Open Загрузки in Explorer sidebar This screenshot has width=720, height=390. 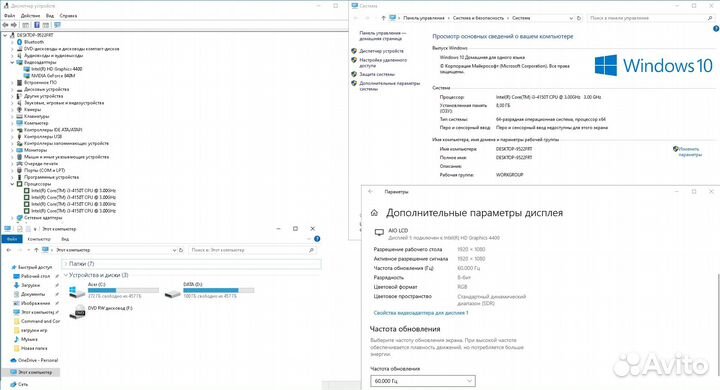click(x=30, y=285)
